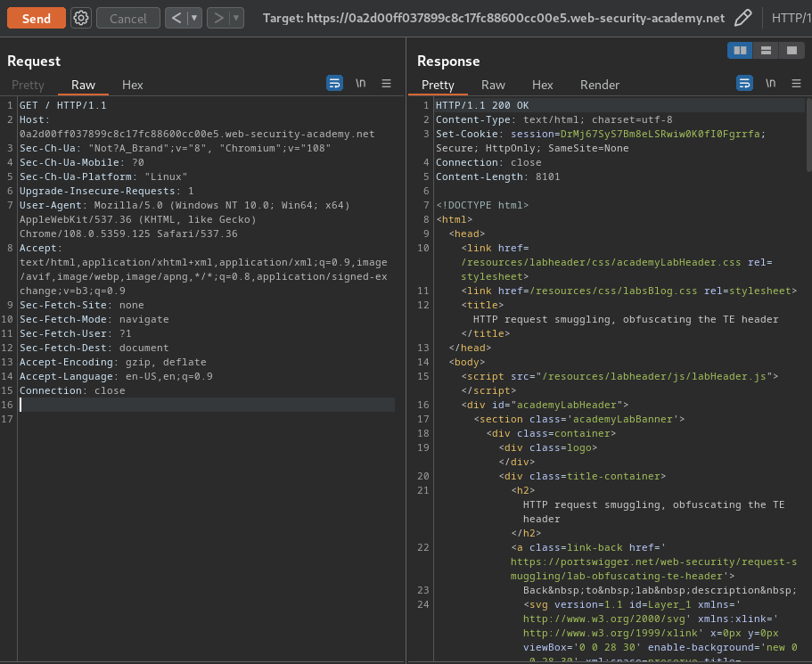This screenshot has width=812, height=664.
Task: Go back to previous request in history
Action: [176, 18]
